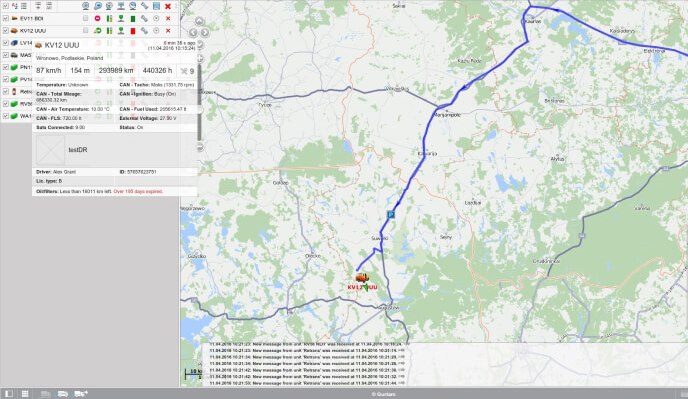This screenshot has width=688, height=399.
Task: Collapse the sidebar using bottom-left panel icon
Action: [9, 394]
